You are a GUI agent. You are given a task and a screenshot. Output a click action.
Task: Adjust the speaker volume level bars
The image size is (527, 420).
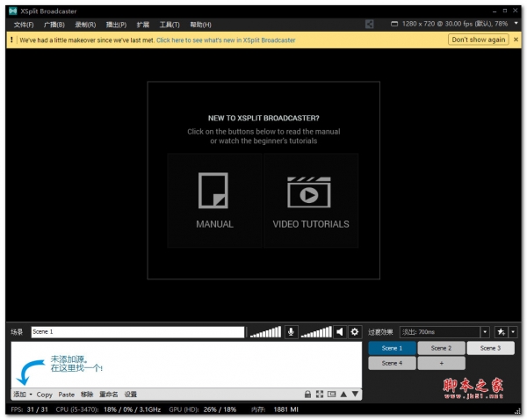click(x=316, y=332)
